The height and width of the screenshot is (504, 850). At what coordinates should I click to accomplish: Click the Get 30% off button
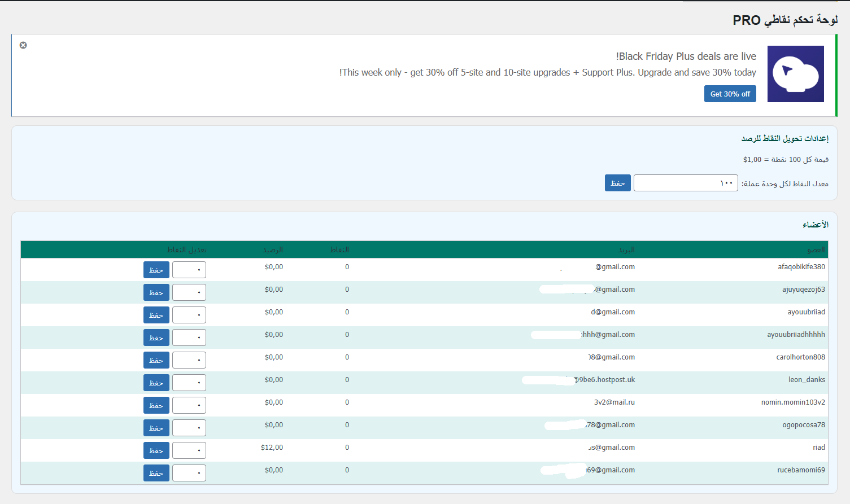pos(730,94)
